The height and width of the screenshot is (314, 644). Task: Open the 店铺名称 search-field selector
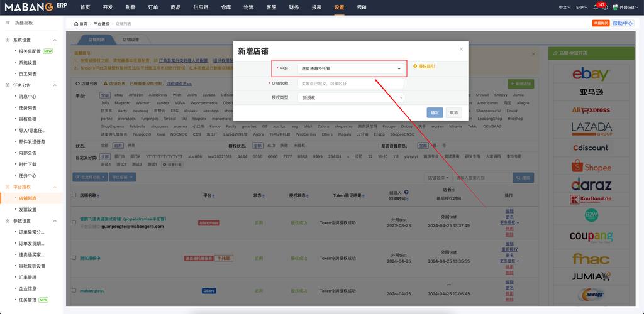pyautogui.click(x=438, y=178)
